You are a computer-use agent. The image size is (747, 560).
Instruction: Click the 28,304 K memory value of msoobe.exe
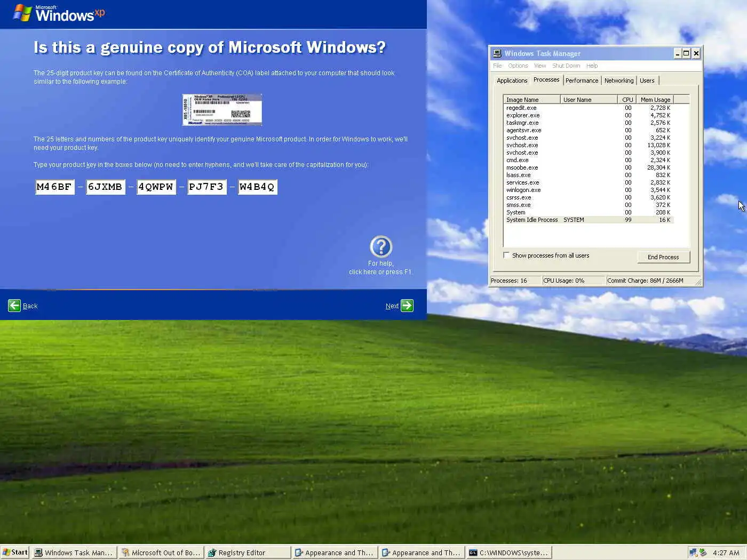(x=658, y=167)
